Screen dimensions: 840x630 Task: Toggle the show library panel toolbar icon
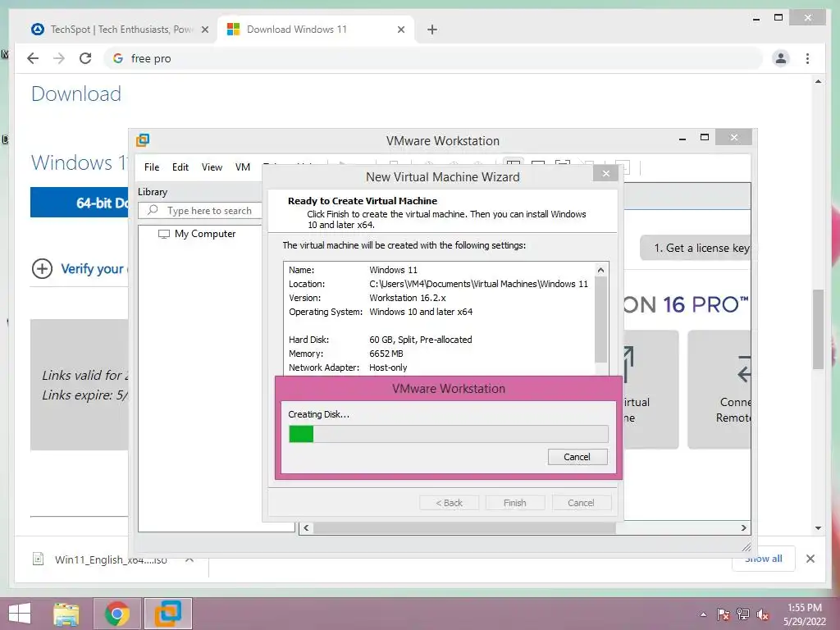pyautogui.click(x=514, y=164)
